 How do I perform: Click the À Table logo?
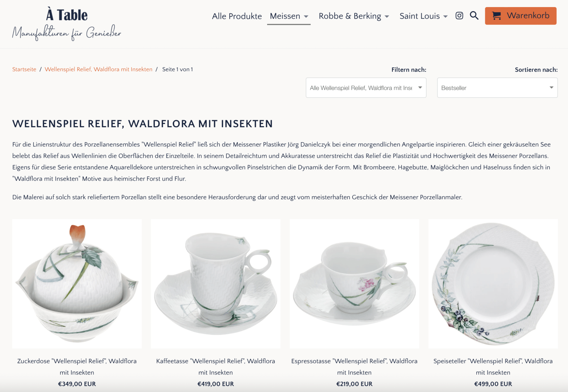click(67, 24)
